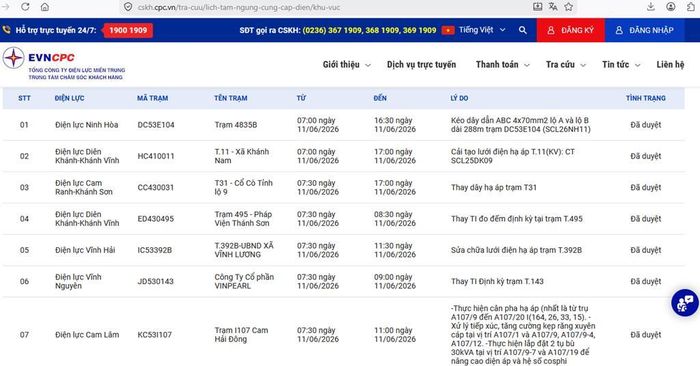Viewport: 700px width, 366px height.
Task: Select Công Ty Cổ phần VINPEARL cell
Action: [x=244, y=281]
